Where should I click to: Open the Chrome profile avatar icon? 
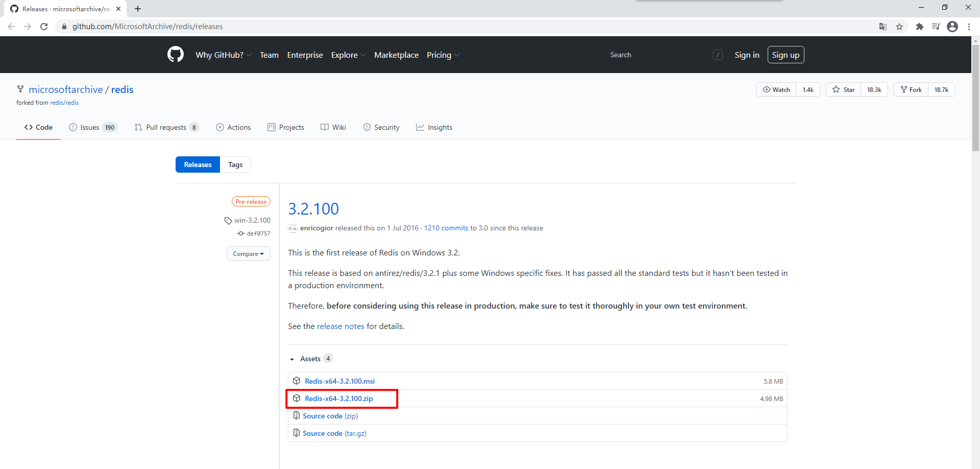[952, 27]
